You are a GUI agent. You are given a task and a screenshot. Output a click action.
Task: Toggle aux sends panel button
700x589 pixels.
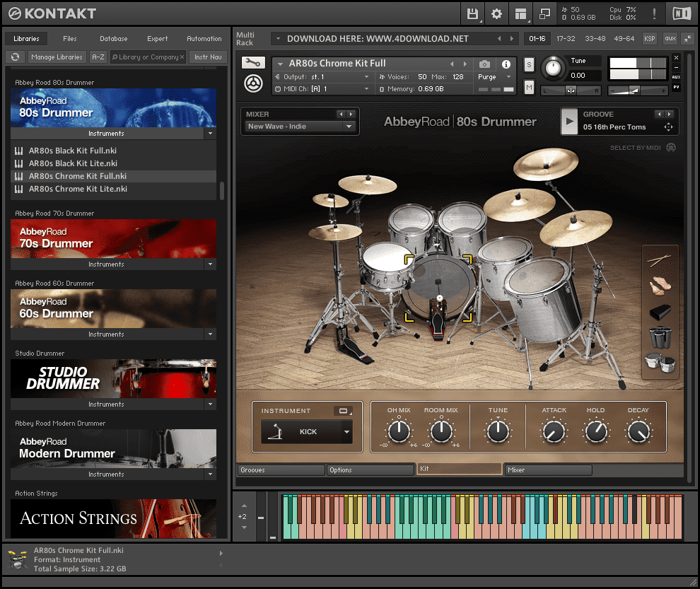670,39
